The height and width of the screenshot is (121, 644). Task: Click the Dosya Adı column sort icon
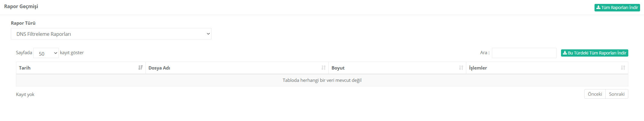tap(323, 68)
